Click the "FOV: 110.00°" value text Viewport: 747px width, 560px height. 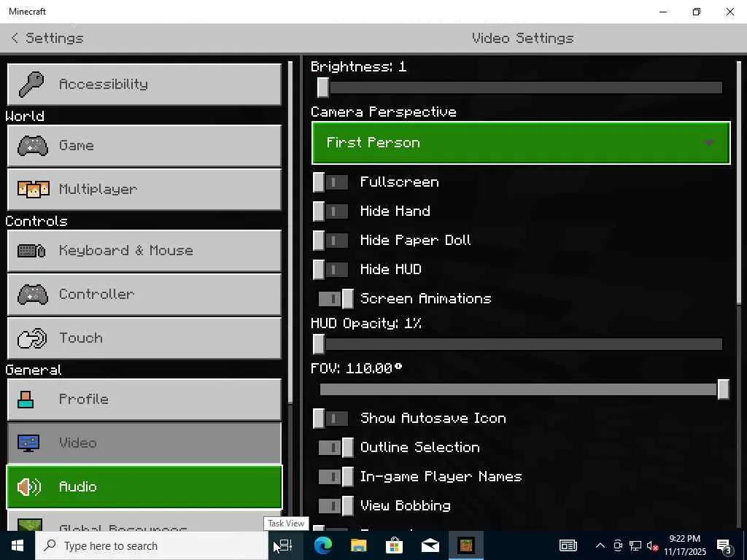pyautogui.click(x=356, y=368)
